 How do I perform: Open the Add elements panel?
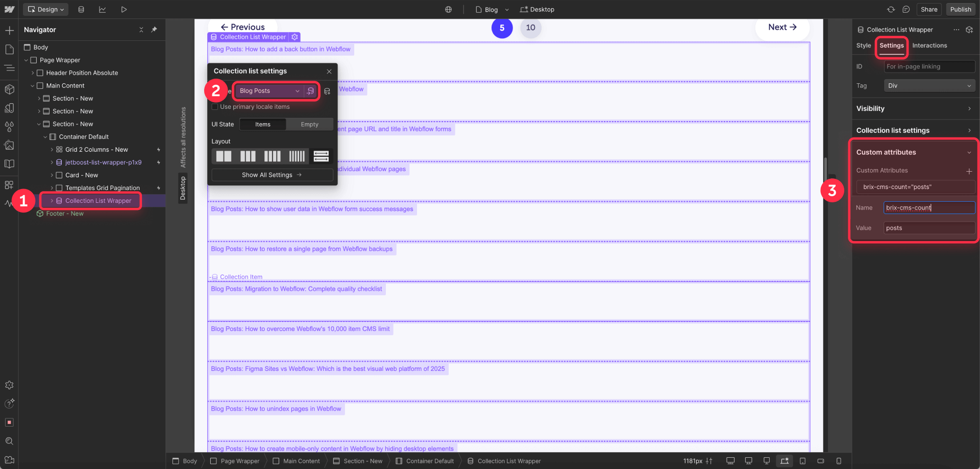point(9,31)
